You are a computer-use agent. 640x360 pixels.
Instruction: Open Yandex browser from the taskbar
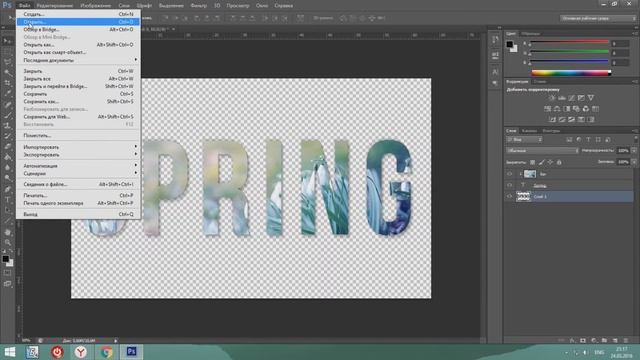click(81, 352)
